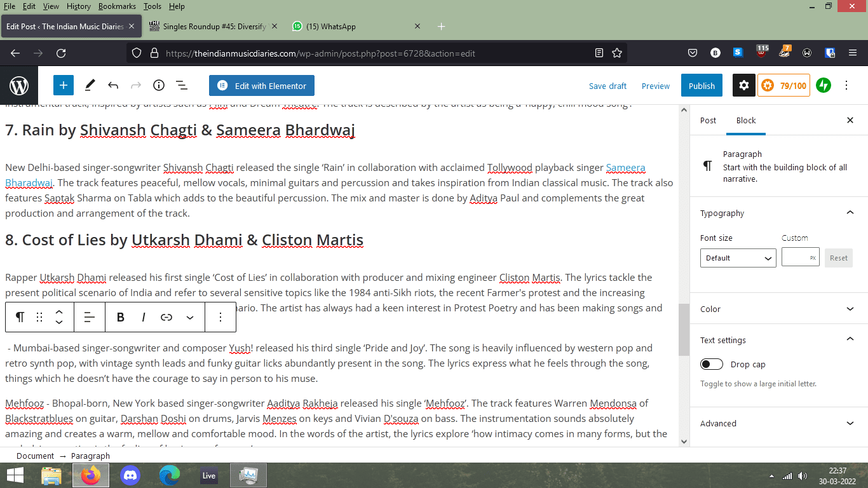Open File Explorer from the taskbar
Screen dimensions: 868x488
click(51, 475)
